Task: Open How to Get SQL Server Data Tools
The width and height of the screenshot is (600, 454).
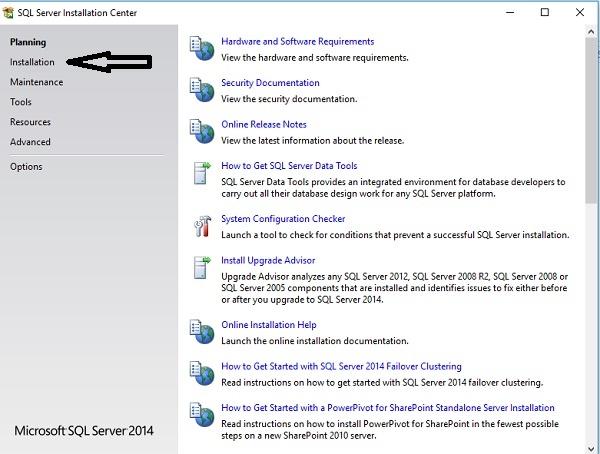Action: [288, 166]
